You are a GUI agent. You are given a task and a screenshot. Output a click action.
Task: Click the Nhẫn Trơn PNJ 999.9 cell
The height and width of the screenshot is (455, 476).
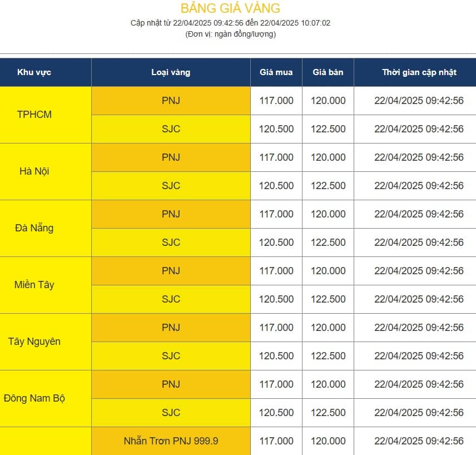point(171,441)
